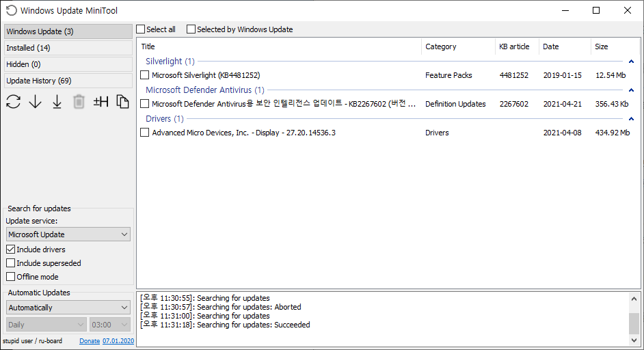Collapse the Microsoft Defender Antivirus group chevron

[x=631, y=90]
